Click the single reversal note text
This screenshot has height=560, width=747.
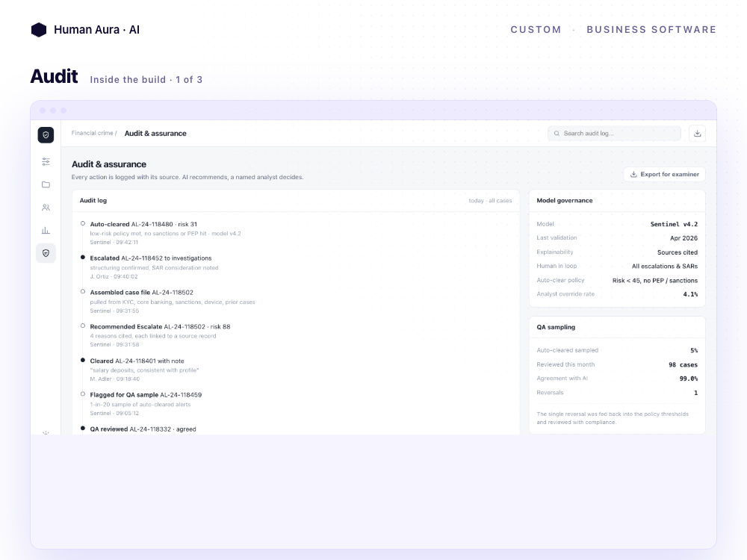coord(613,418)
